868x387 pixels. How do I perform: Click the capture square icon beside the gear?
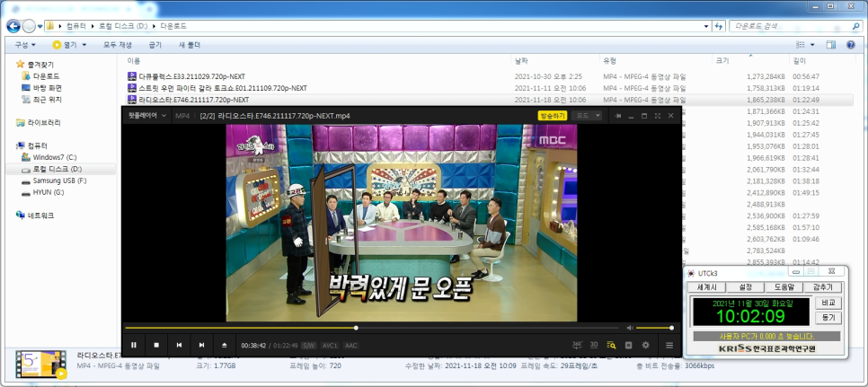pyautogui.click(x=628, y=345)
